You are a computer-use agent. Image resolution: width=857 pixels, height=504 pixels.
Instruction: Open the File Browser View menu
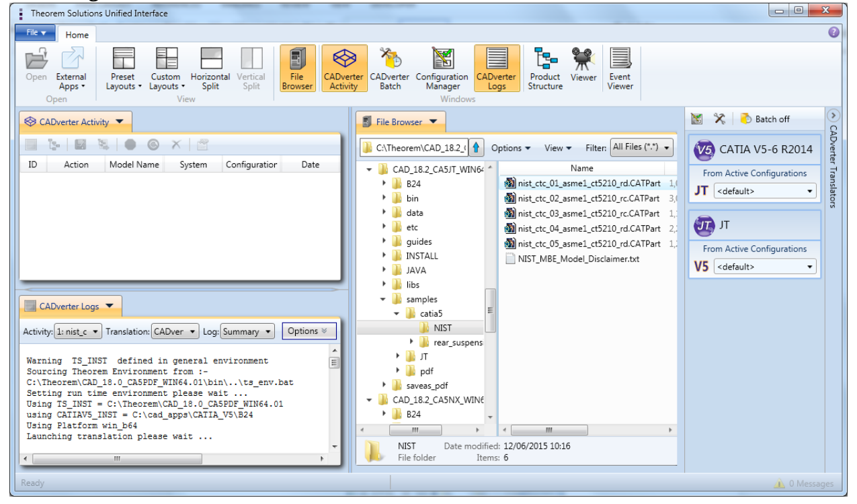point(558,148)
